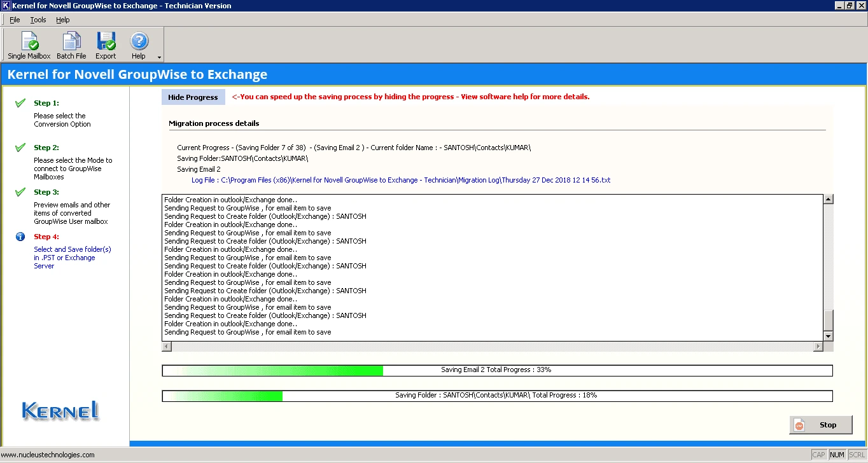
Task: Click the Hide Progress button
Action: (x=193, y=97)
